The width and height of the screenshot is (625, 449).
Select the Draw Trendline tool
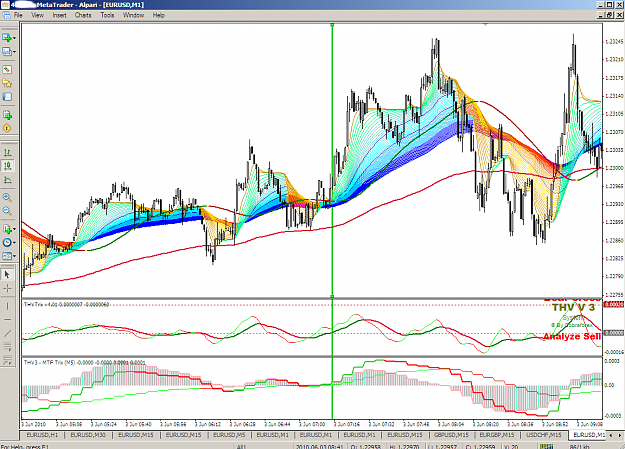tap(7, 333)
